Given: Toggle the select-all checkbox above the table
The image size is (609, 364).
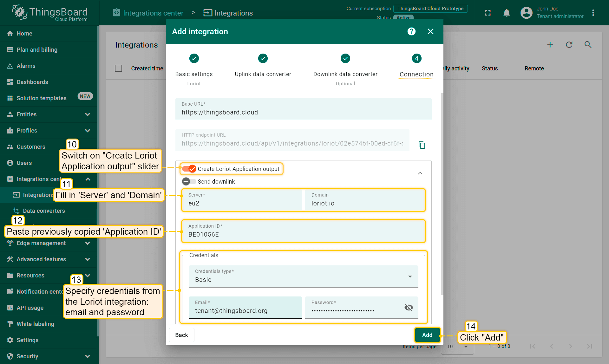Looking at the screenshot, I should click(x=118, y=68).
